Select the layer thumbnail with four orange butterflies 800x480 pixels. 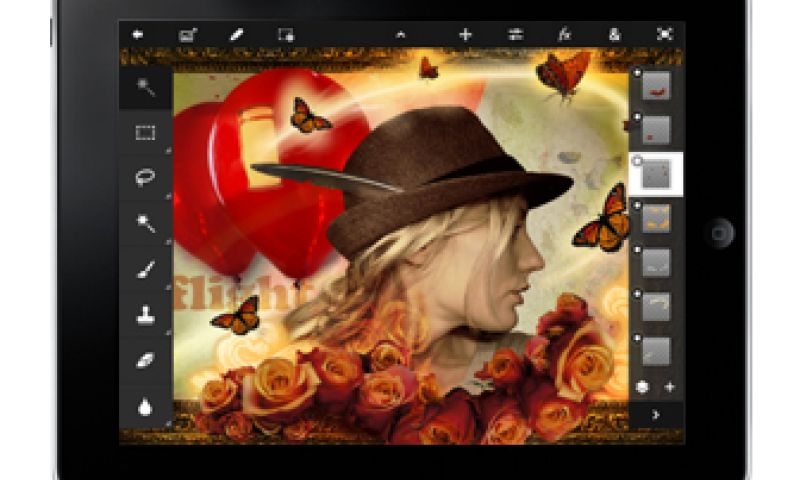pos(656,218)
